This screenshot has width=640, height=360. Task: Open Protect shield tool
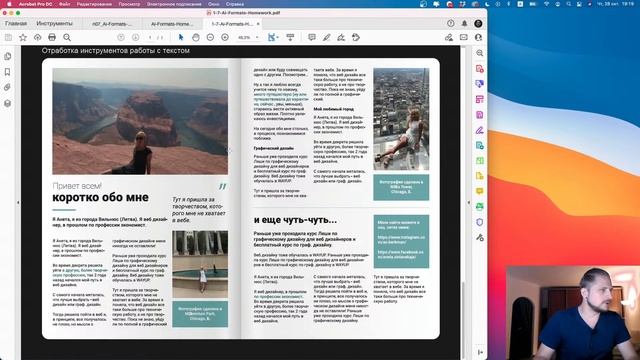coord(480,222)
